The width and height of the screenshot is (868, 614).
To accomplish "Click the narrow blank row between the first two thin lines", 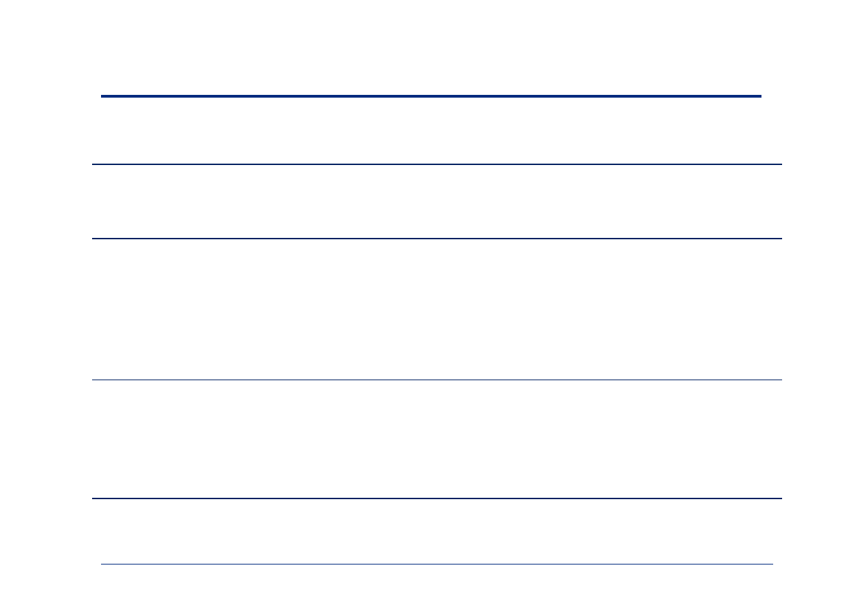I will [437, 201].
